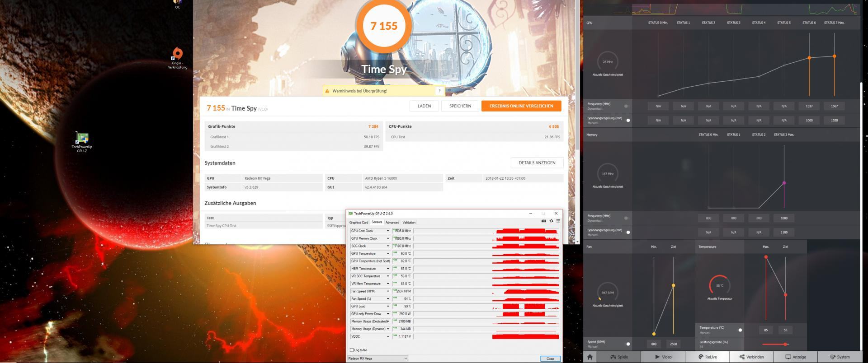868x363 pixels.
Task: Click ERGEBNIS ONLINE VERGLEICHEN button
Action: tap(521, 106)
